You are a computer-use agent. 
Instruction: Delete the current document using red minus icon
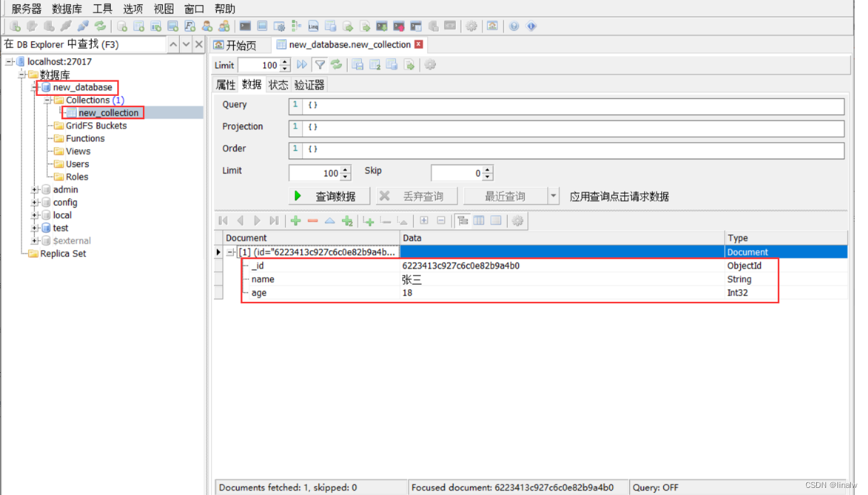click(x=313, y=221)
